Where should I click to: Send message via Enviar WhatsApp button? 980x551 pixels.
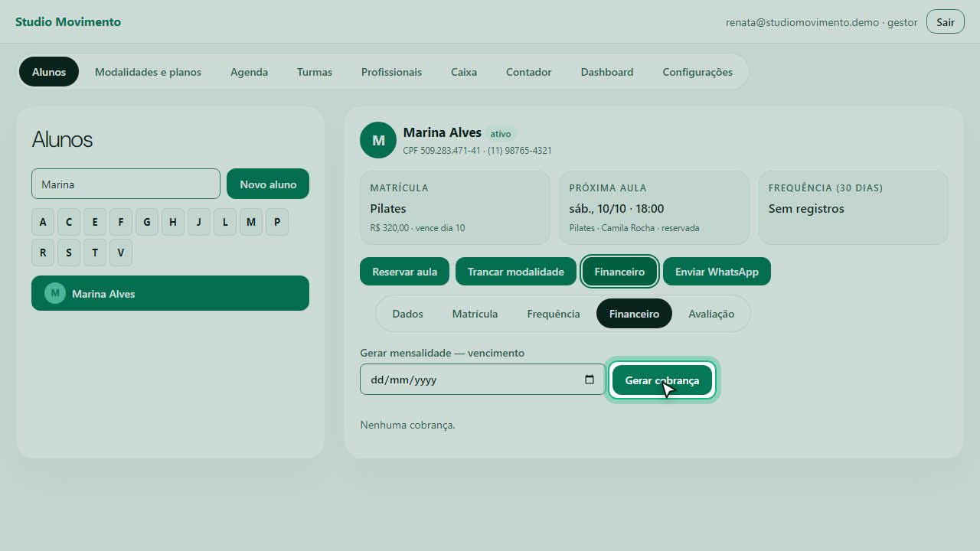717,272
